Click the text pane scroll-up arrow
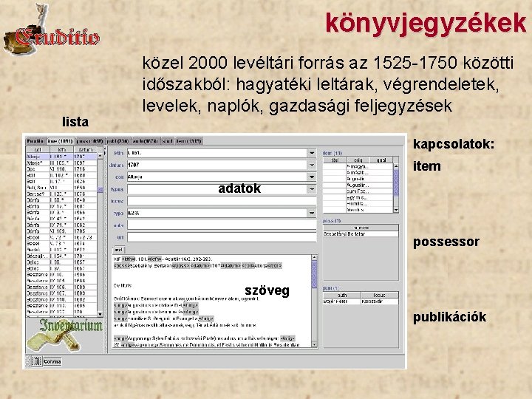 (x=314, y=258)
